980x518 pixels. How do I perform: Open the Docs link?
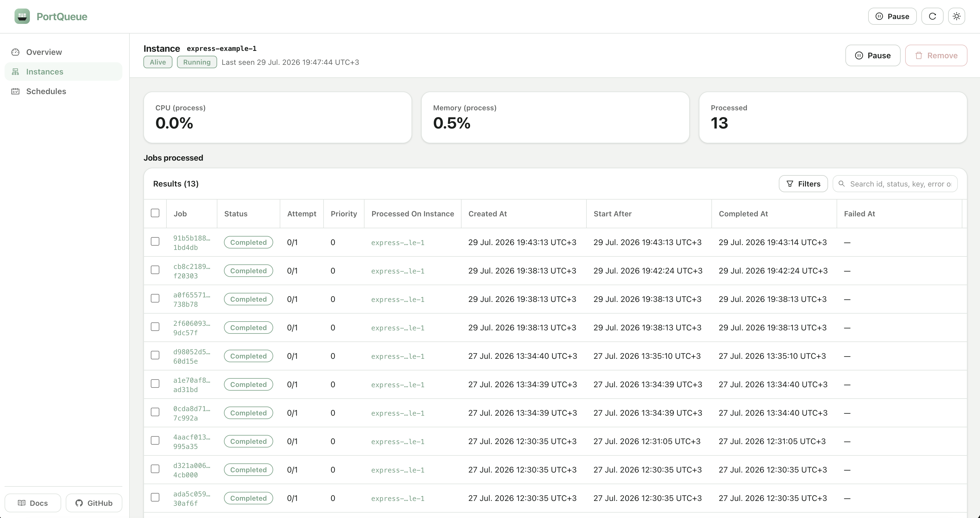[33, 503]
